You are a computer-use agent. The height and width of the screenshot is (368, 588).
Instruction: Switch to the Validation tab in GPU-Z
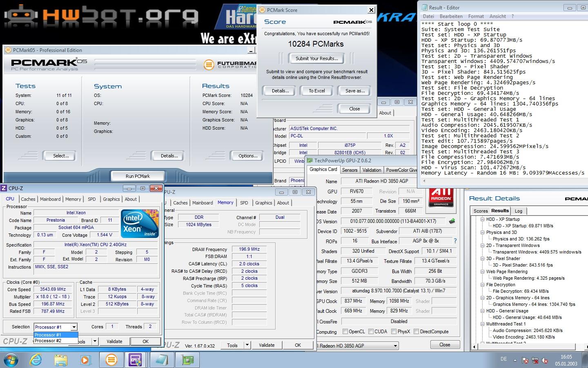372,170
